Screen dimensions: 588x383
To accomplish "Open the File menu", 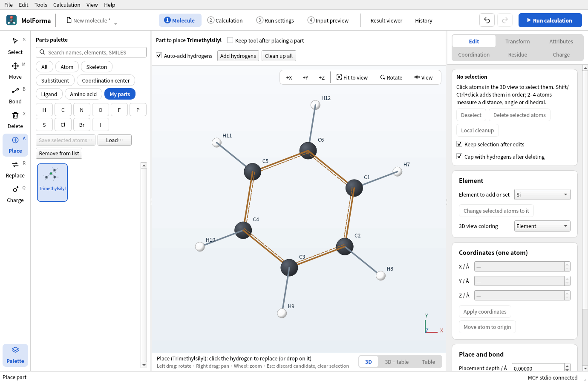I will tap(9, 5).
